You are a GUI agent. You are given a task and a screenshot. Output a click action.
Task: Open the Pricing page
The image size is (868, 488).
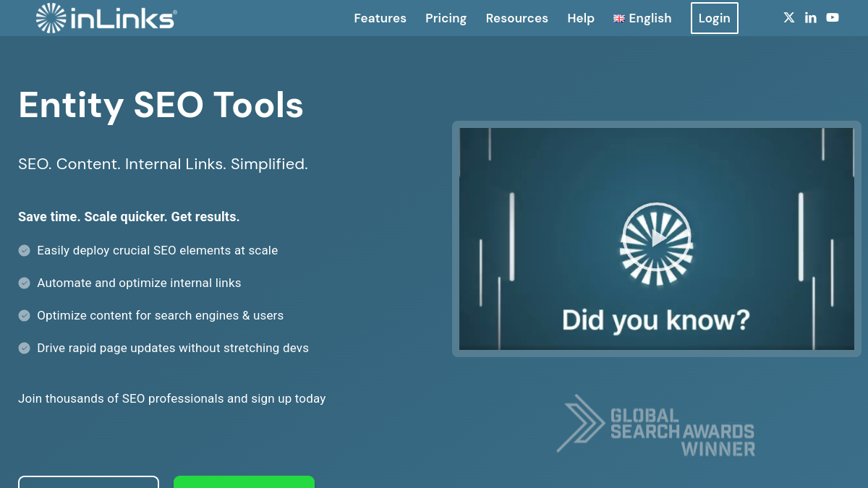[446, 18]
